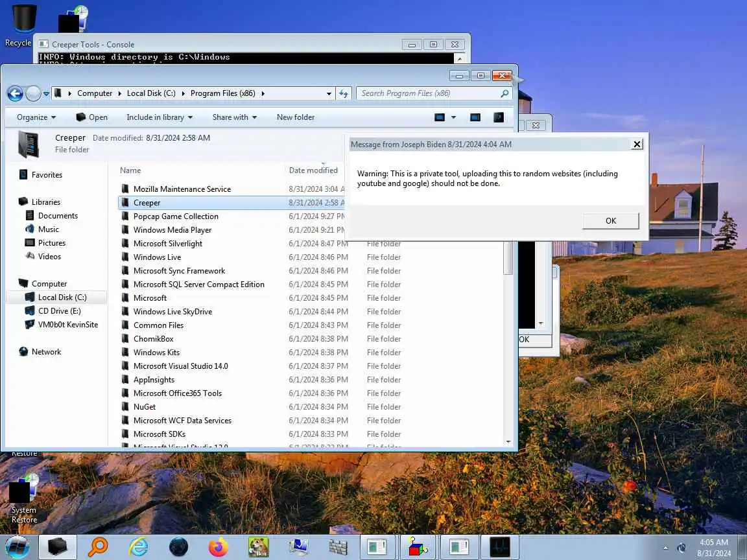Screen dimensions: 747x560
Task: Click New folder in the toolbar
Action: [296, 117]
